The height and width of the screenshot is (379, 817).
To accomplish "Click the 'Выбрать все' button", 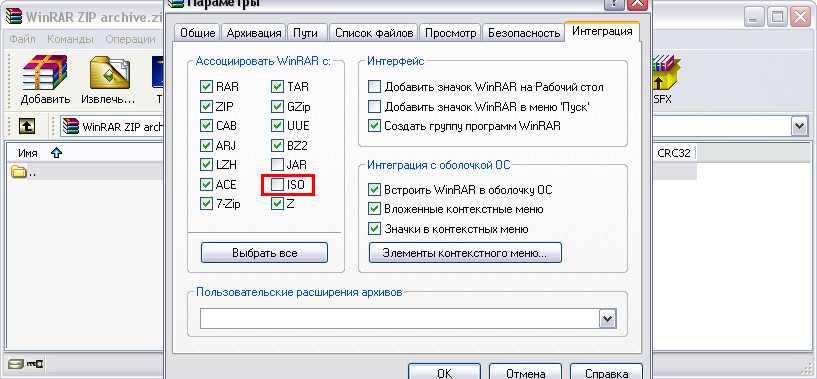I will coord(264,253).
